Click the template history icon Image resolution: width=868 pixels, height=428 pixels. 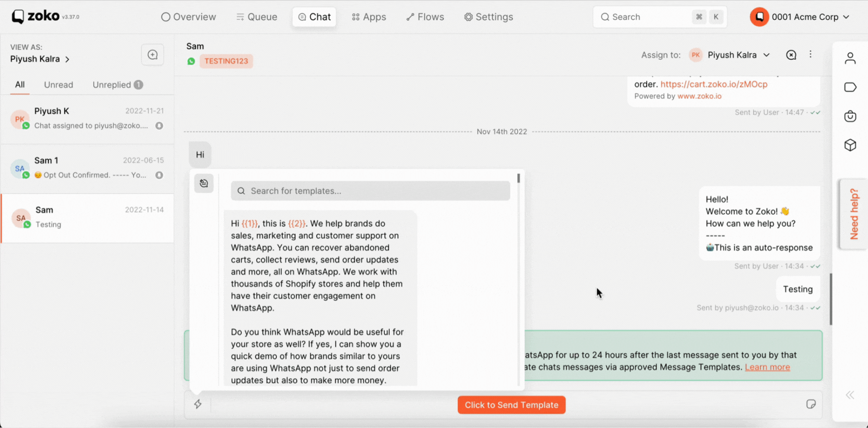[204, 183]
